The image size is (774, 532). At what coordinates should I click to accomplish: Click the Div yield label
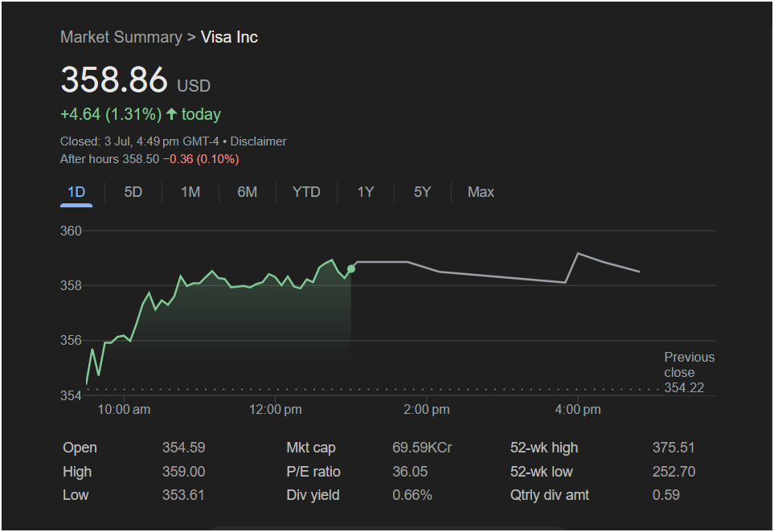point(313,495)
